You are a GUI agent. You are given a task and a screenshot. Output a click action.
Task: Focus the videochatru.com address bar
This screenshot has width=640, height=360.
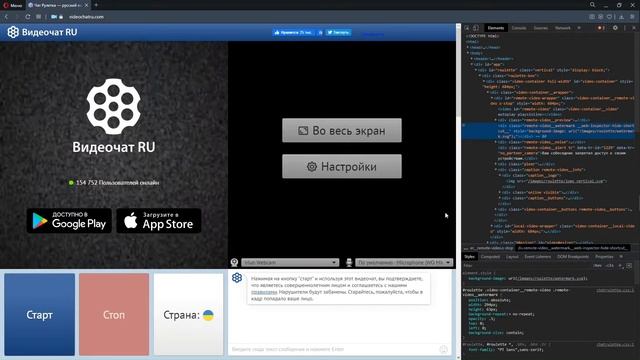pos(86,17)
